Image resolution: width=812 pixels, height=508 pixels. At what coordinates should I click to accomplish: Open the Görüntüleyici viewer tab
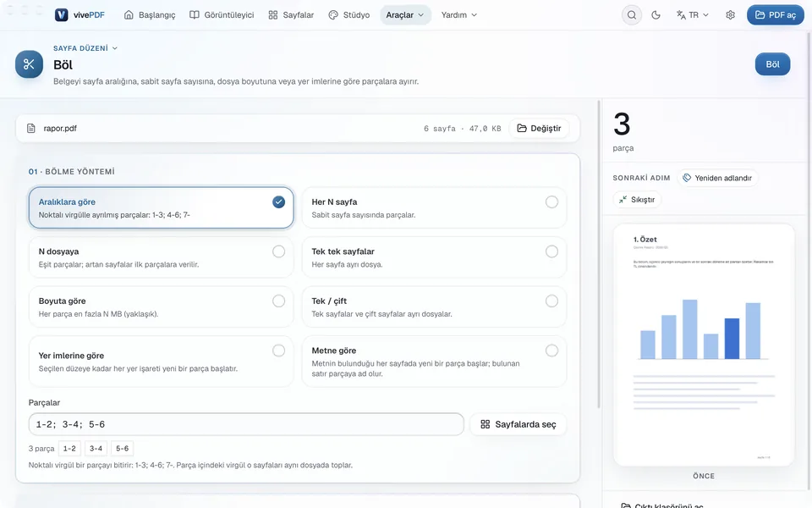click(x=222, y=15)
